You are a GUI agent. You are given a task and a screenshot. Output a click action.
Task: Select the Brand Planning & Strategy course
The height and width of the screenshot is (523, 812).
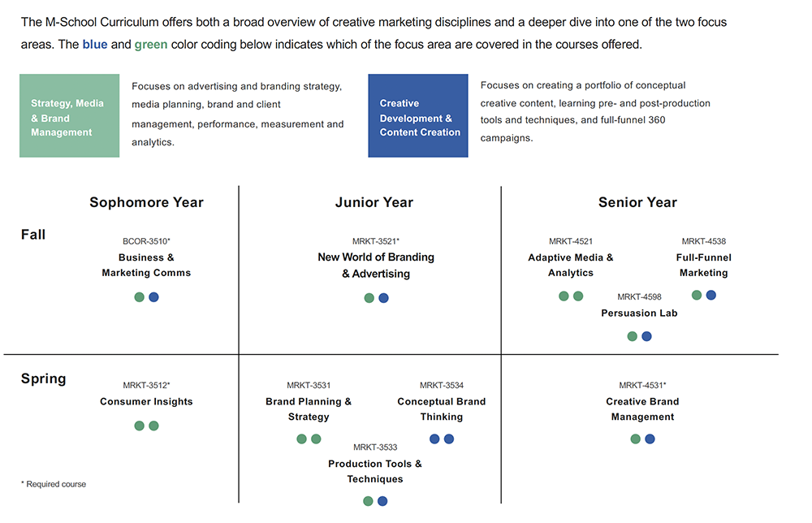coord(309,409)
